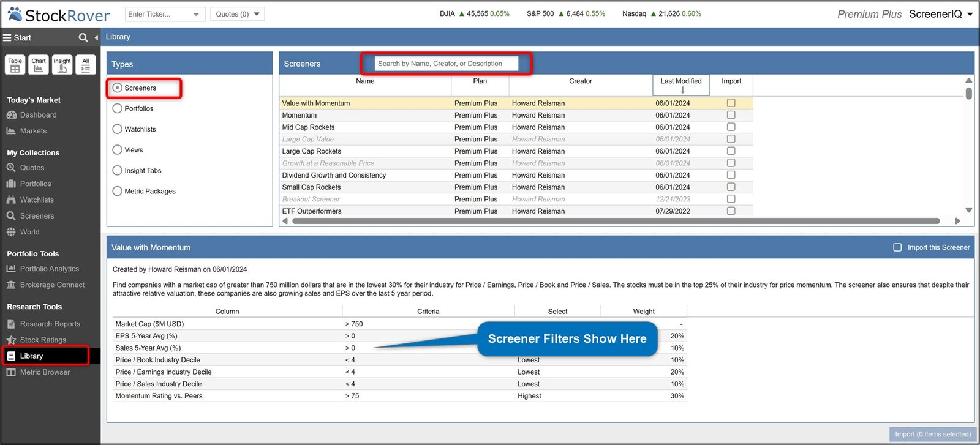Image resolution: width=980 pixels, height=445 pixels.
Task: Open Metric Browser in sidebar
Action: tap(45, 372)
